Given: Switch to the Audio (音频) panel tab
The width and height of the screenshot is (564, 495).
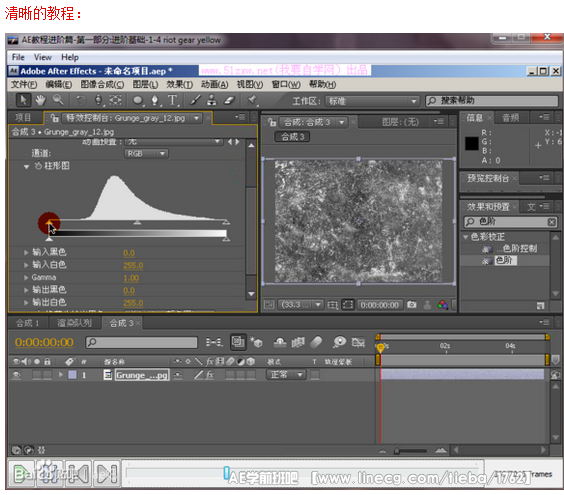Looking at the screenshot, I should click(511, 118).
